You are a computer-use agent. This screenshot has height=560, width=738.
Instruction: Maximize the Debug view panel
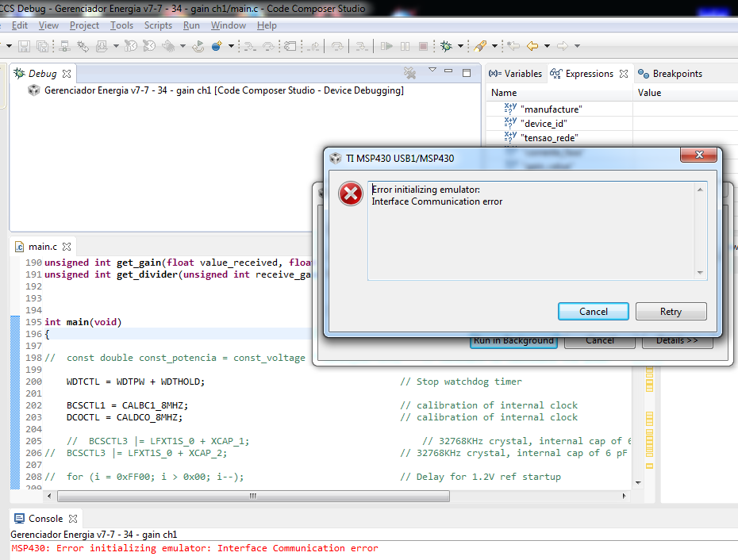coord(467,73)
